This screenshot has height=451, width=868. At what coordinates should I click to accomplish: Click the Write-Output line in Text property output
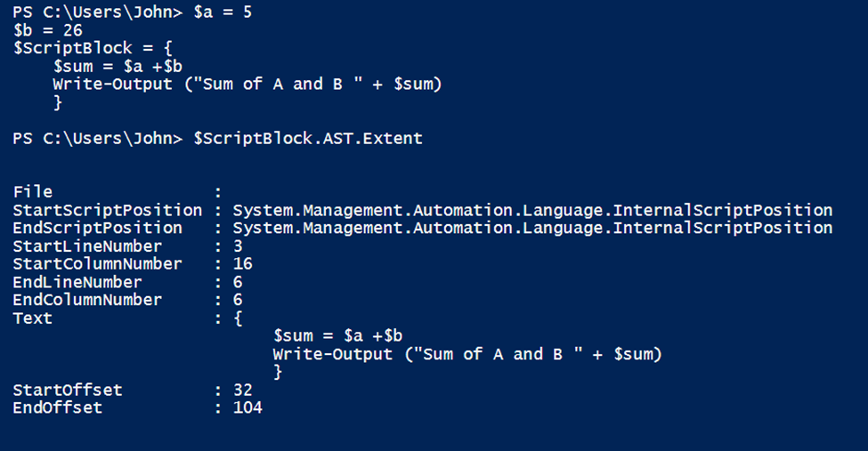click(x=467, y=354)
